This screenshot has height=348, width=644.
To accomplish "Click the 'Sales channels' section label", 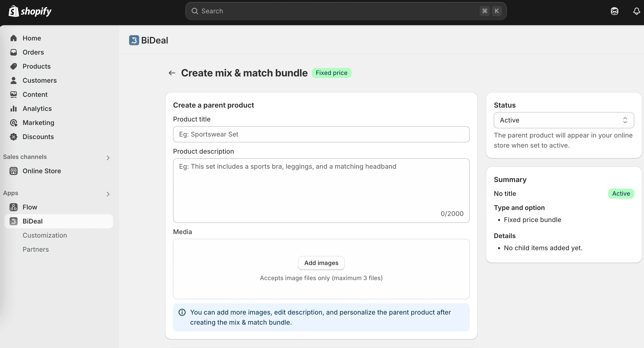I will 25,157.
